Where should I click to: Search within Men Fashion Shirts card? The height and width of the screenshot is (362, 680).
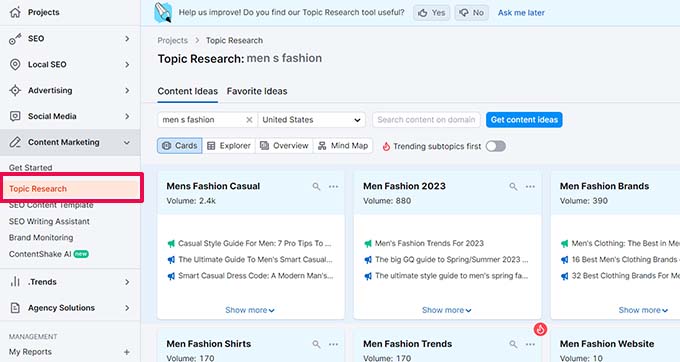[316, 344]
